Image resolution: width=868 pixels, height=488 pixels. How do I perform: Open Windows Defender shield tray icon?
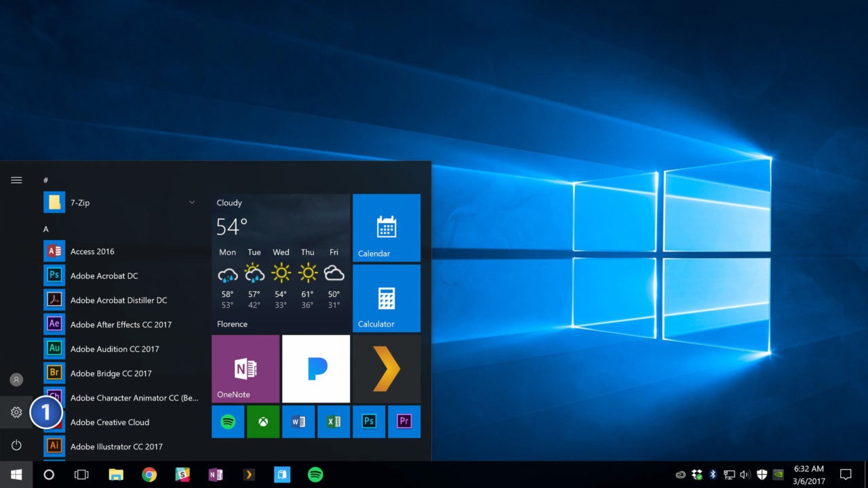point(762,474)
